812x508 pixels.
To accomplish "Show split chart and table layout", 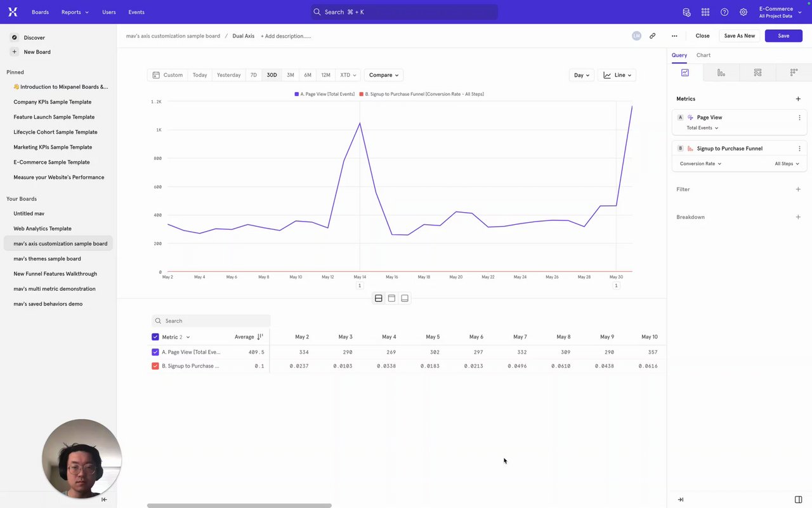I will [379, 298].
